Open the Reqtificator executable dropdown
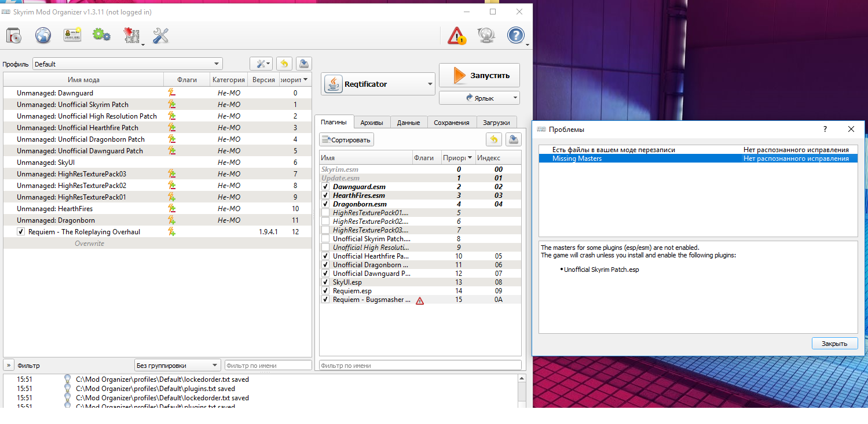 point(378,84)
